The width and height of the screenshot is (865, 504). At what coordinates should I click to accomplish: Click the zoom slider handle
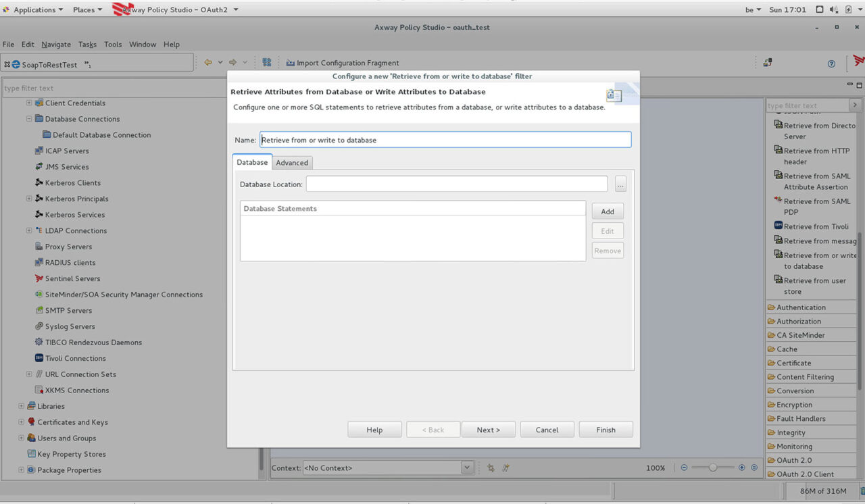point(712,468)
